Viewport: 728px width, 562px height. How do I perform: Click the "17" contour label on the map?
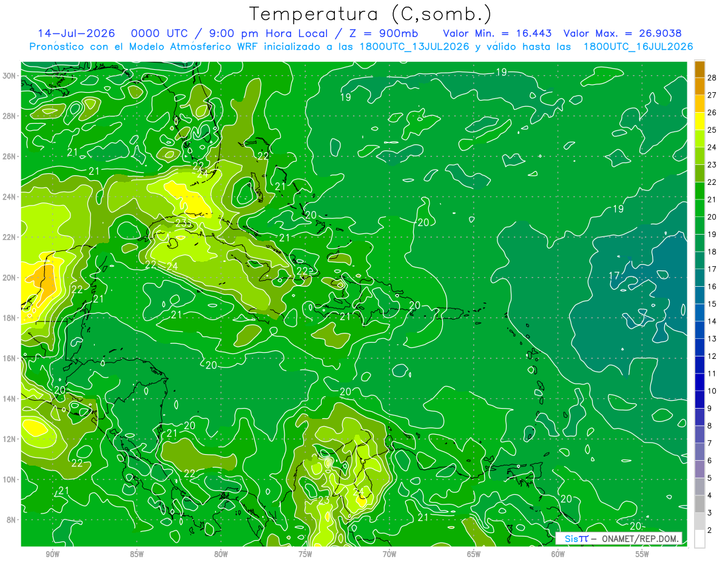click(x=615, y=276)
